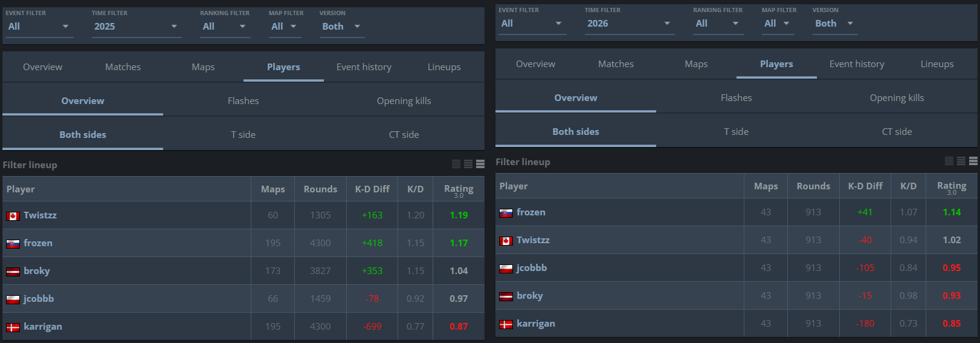Viewport: 980px width, 343px height.
Task: Sort 2026 table by Rating 3.0 column
Action: coord(952,187)
